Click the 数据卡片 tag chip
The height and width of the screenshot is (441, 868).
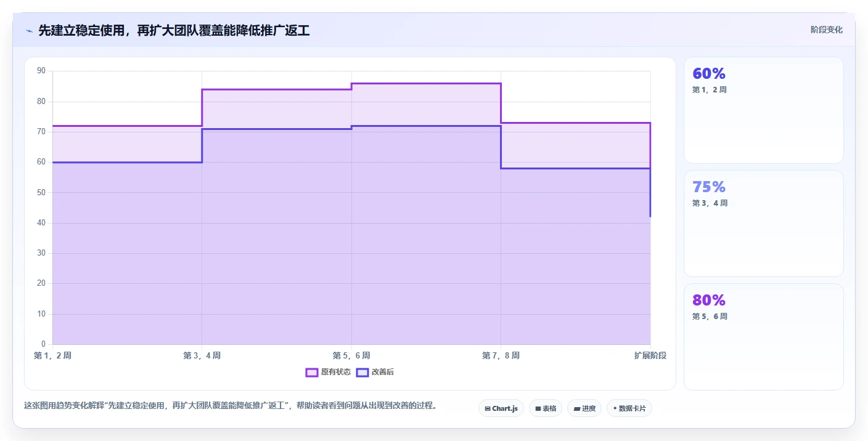pyautogui.click(x=629, y=408)
